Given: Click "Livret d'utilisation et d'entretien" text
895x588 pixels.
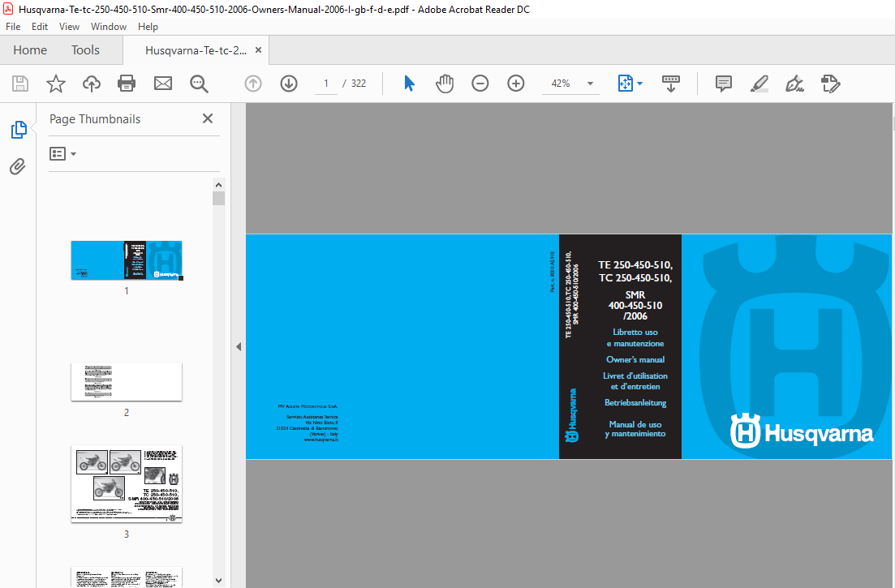Looking at the screenshot, I should coord(635,381).
